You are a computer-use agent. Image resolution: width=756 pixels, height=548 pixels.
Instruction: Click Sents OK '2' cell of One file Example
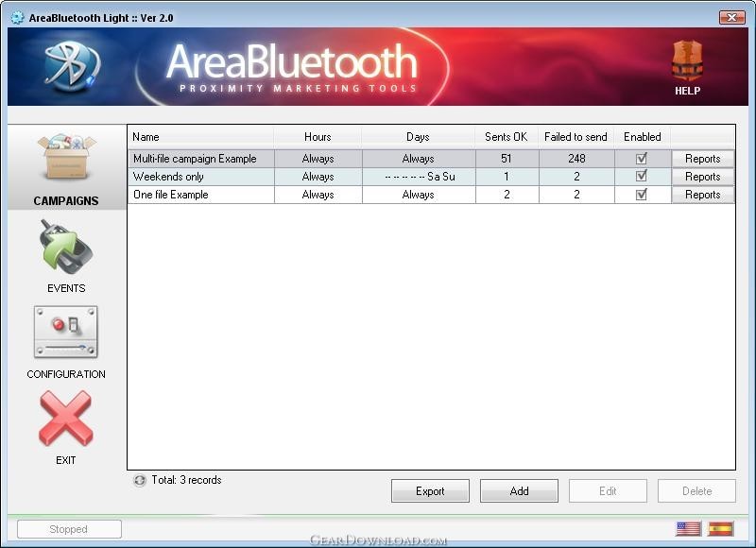point(507,195)
